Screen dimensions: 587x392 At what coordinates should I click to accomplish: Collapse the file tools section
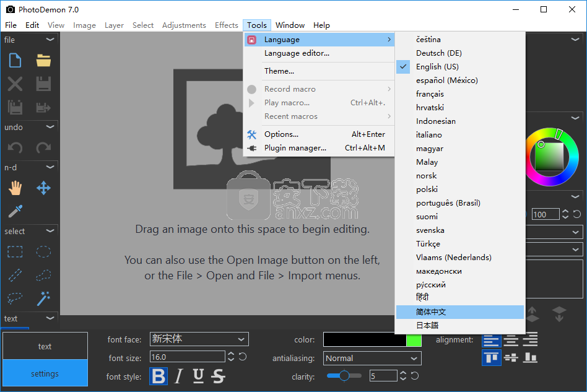coord(50,39)
